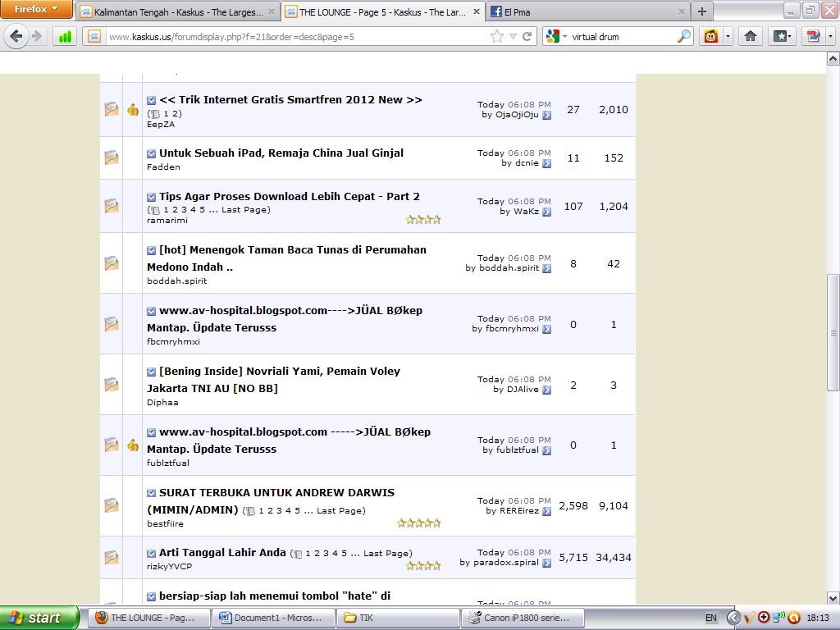Open thread Trik Internet Gratis Smartfren 2012 New
The image size is (840, 630).
(290, 99)
